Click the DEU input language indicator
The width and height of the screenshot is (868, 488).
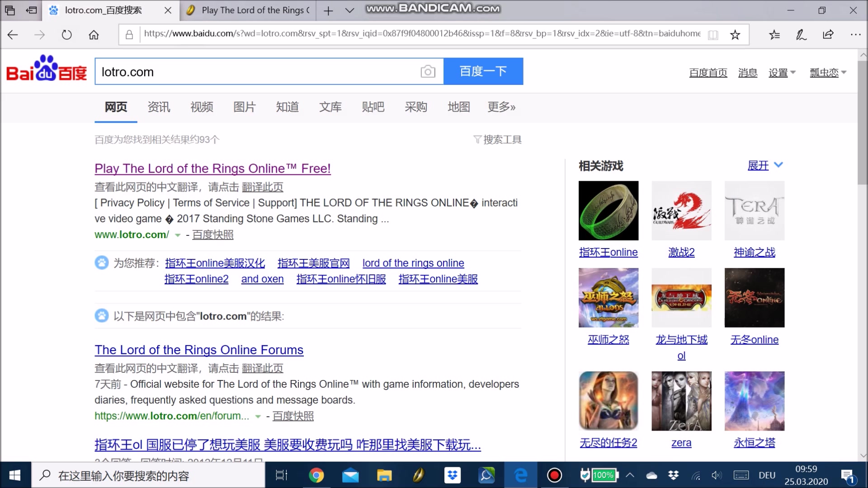click(767, 475)
